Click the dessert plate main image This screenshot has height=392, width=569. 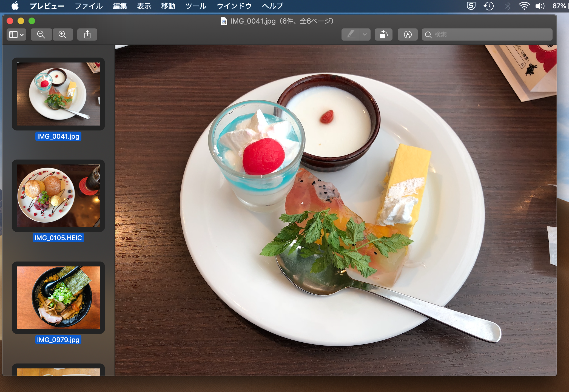click(336, 210)
